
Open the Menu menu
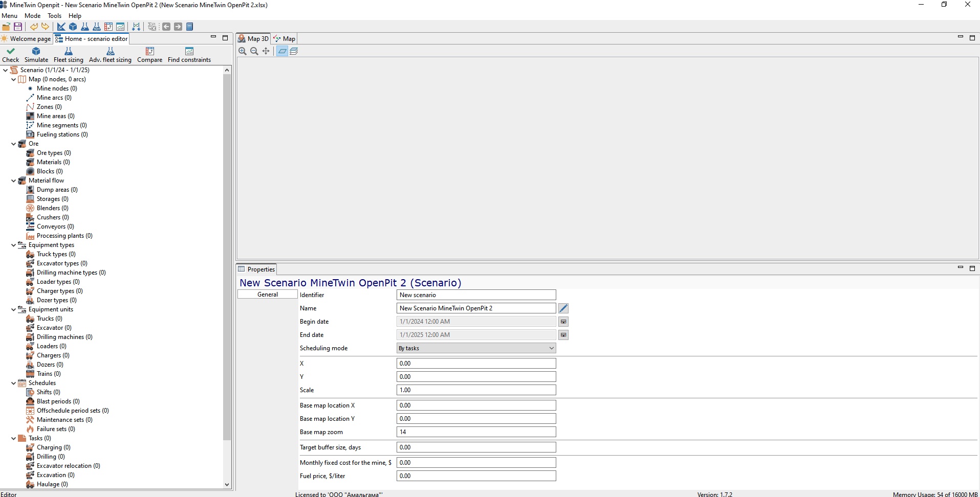[9, 16]
